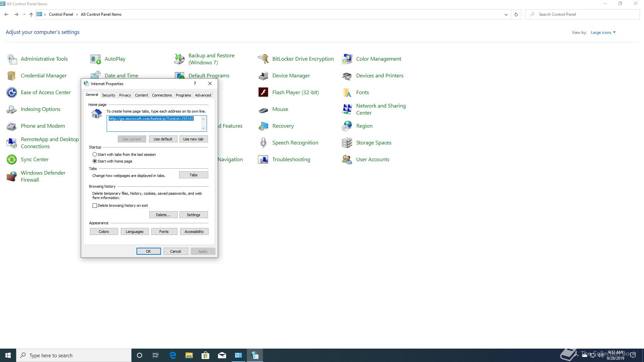Launch Microsoft Edge from the taskbar
Viewport: 644px width, 362px height.
pyautogui.click(x=173, y=355)
